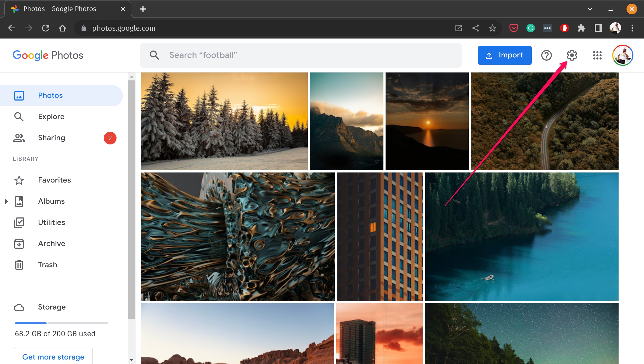Open a new browser tab
Screen dimensions: 644x364
143,9
